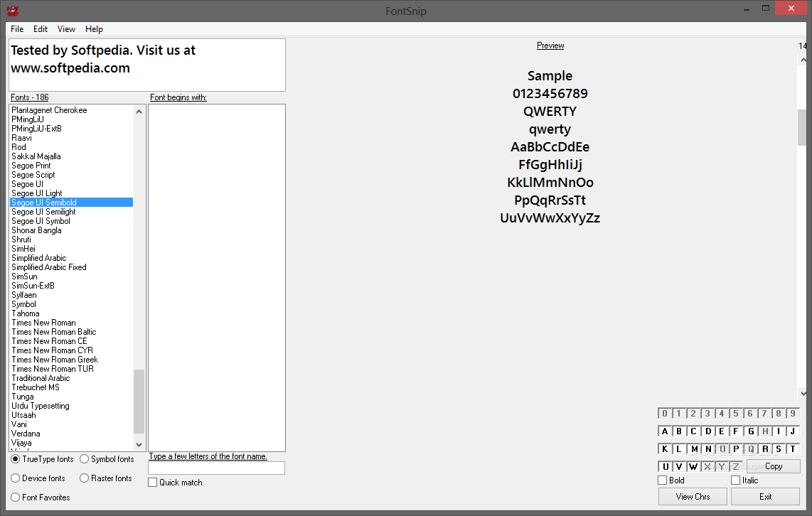Filter fonts starting with letter B
Screen dimensions: 812x516
[679, 431]
